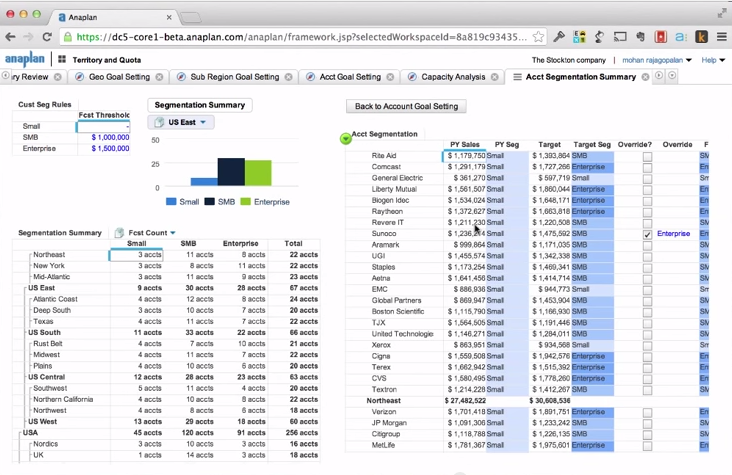Check the Override checkbox for Raytheon

[x=647, y=212]
